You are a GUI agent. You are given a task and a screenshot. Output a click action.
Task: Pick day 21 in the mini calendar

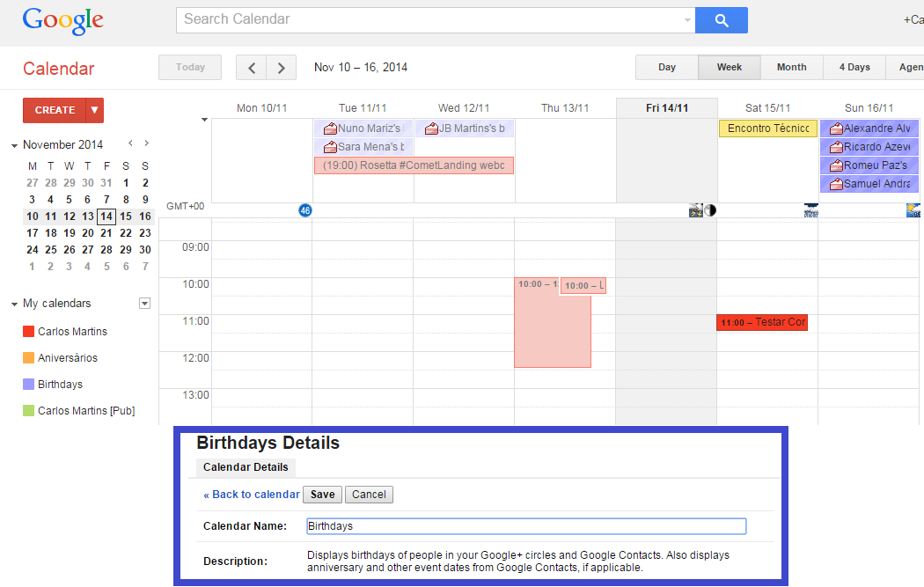click(106, 233)
